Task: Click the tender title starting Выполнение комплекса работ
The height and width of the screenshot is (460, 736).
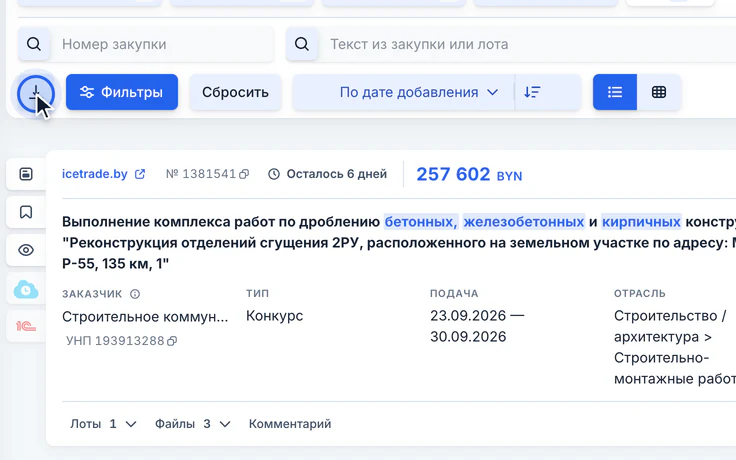Action: click(x=399, y=243)
